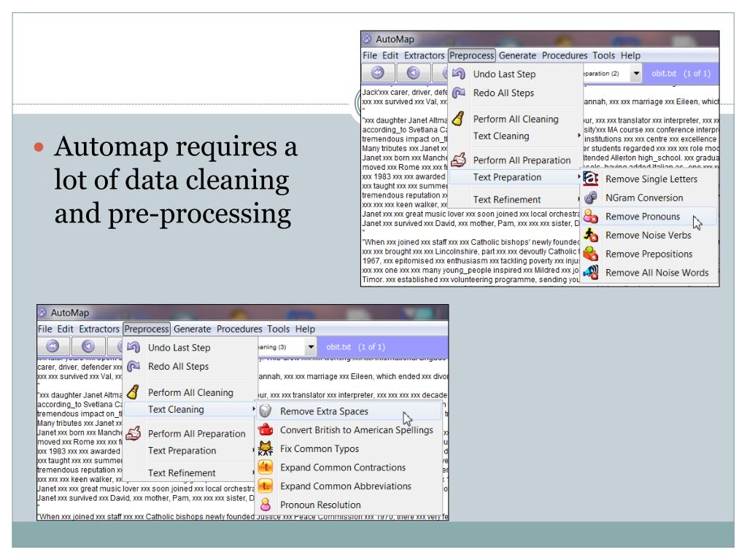Click the Remove All Noise Words icon
Viewport: 747px width, 560px height.
click(591, 273)
